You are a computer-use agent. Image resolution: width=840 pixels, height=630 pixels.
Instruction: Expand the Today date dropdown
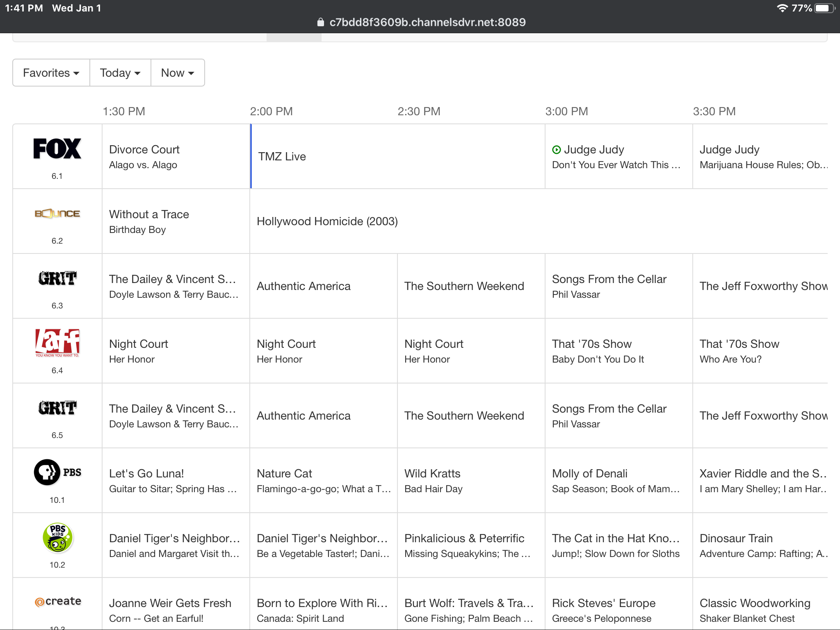pyautogui.click(x=120, y=73)
